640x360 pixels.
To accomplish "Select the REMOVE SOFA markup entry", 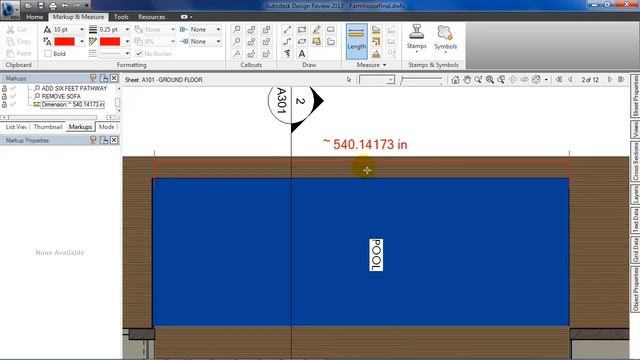I will pyautogui.click(x=61, y=96).
